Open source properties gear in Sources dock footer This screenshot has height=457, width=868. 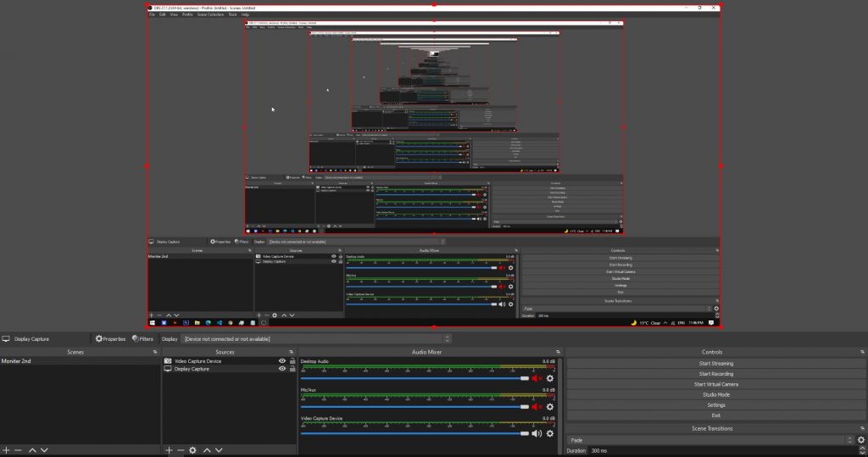point(192,450)
